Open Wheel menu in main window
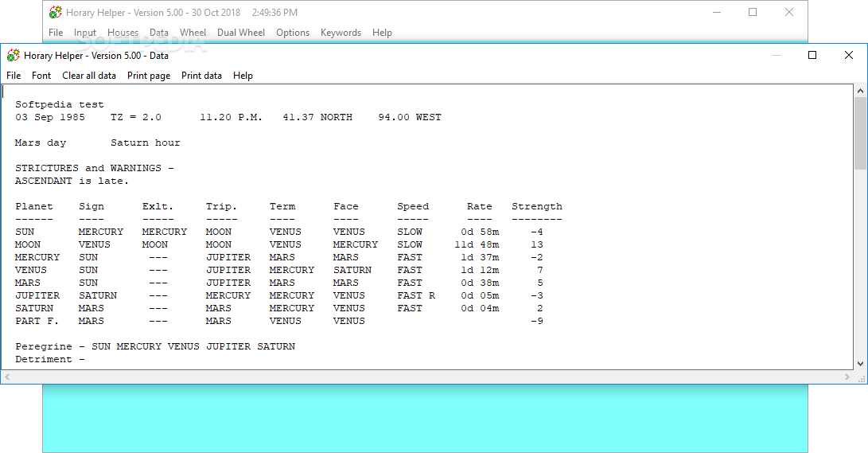Screen dimensions: 868x453 click(x=193, y=33)
